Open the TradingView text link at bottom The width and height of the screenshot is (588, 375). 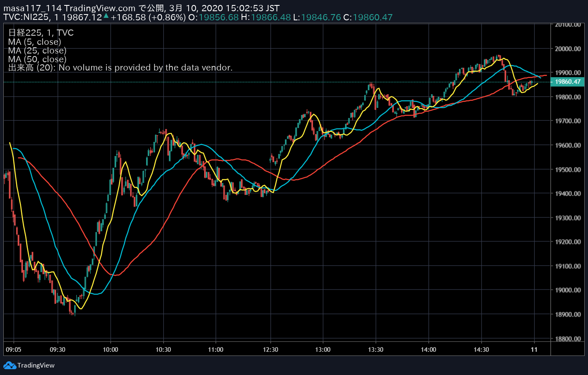[36, 365]
